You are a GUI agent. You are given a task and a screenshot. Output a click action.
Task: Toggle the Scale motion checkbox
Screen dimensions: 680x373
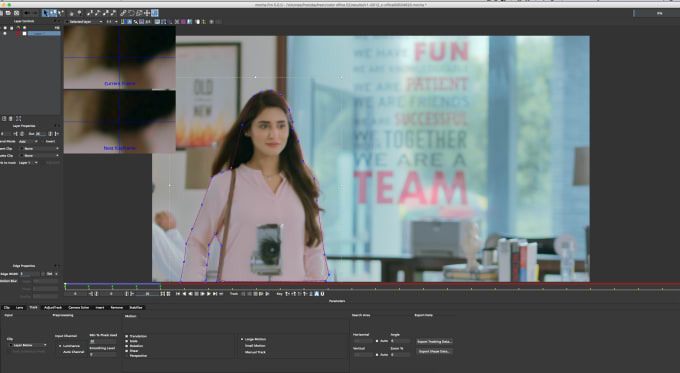(127, 341)
